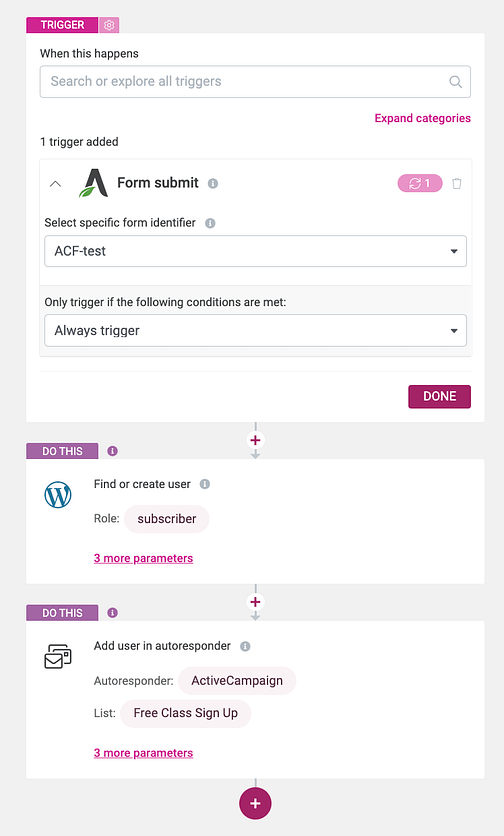Click the autoresponder email icon
The image size is (504, 836).
tap(58, 656)
